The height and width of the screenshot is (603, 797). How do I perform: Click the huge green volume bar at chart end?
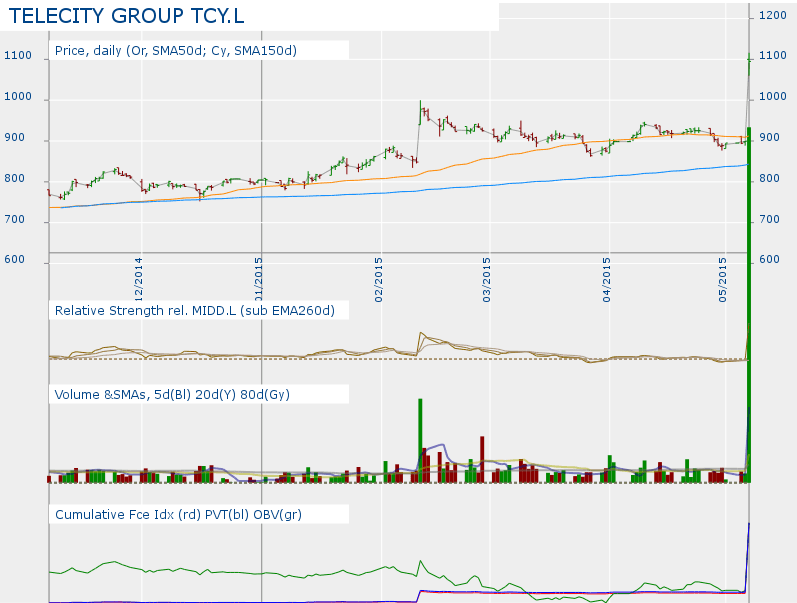click(x=749, y=305)
